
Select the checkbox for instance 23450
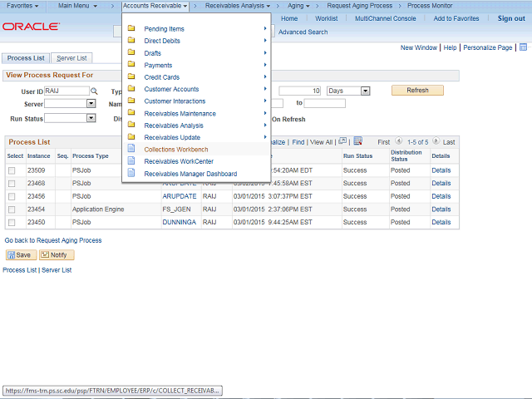(12, 223)
